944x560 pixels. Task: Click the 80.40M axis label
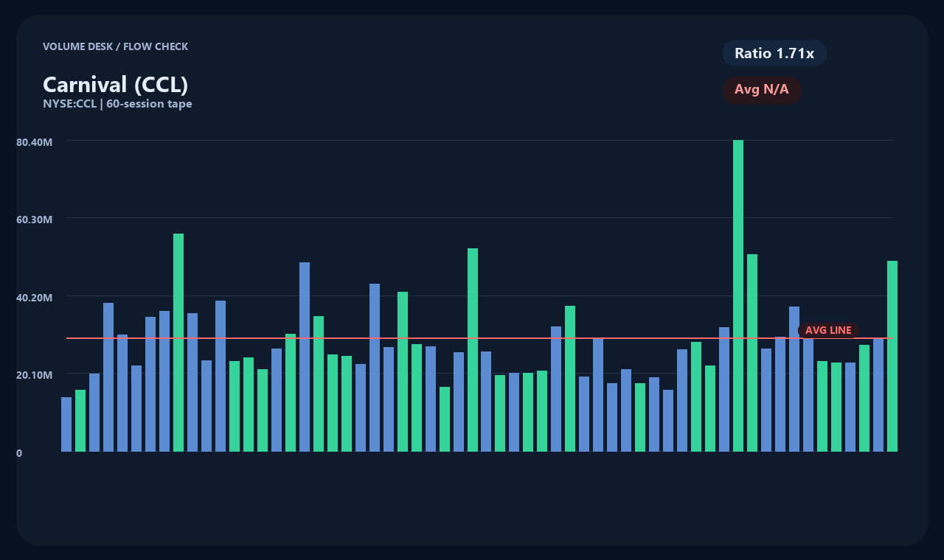[35, 141]
